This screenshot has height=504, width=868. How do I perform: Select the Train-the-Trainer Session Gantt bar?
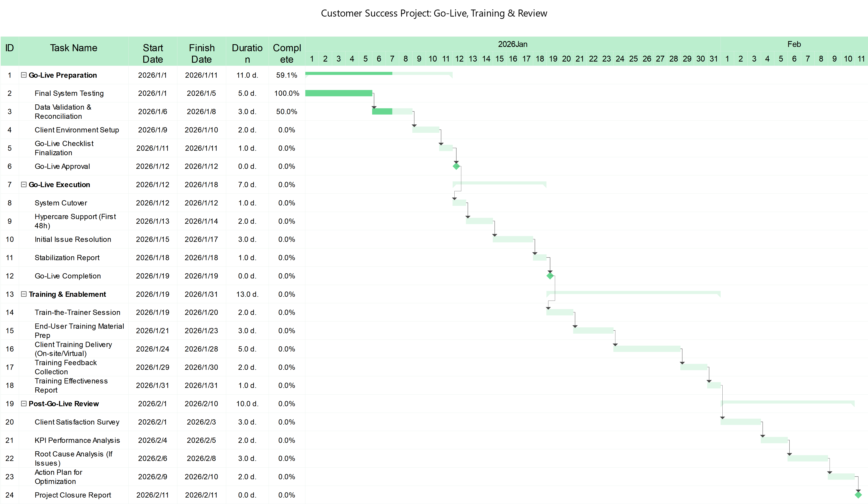[x=560, y=312]
